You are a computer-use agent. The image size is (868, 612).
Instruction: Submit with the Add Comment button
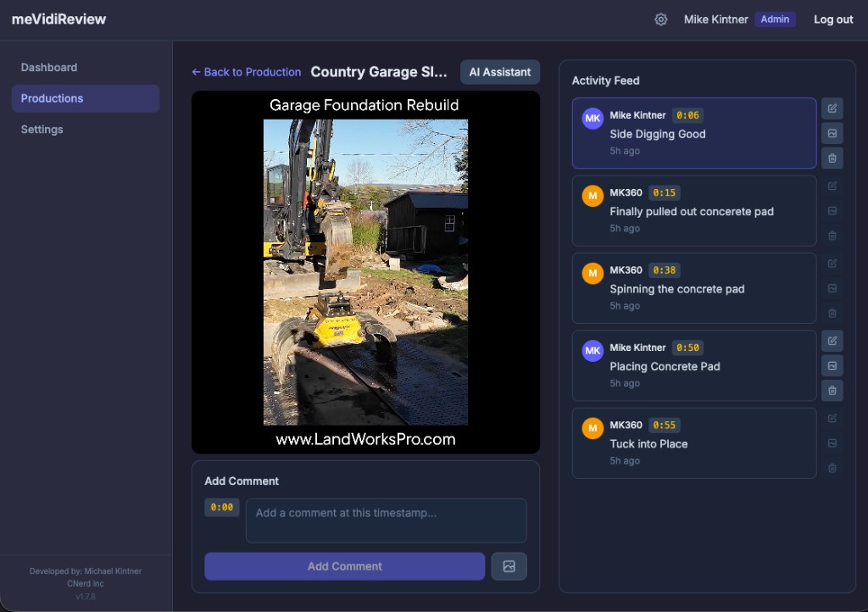coord(344,565)
